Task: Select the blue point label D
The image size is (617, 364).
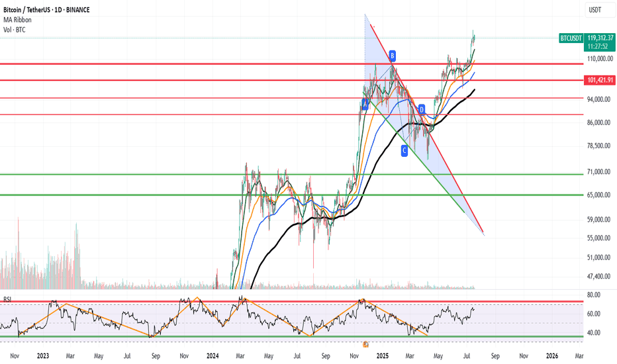Action: tap(422, 109)
